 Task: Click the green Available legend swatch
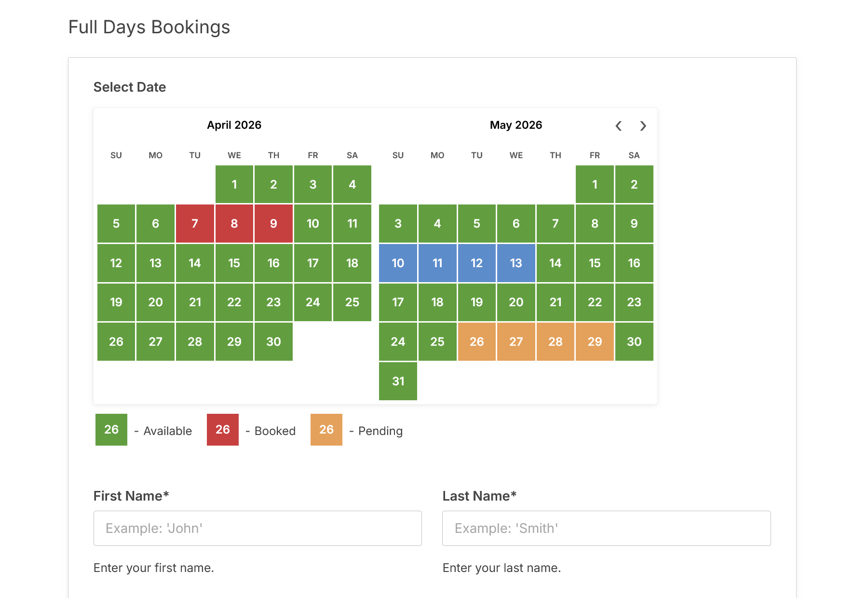click(111, 430)
